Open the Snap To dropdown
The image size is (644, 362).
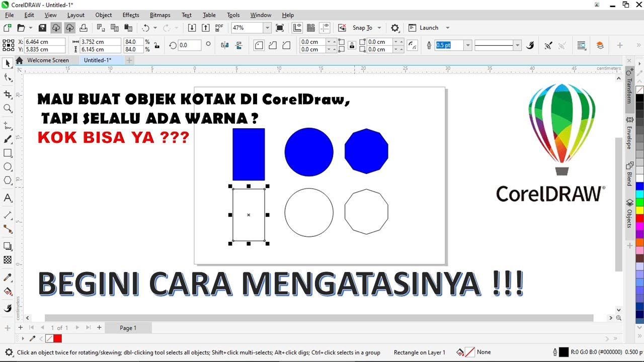379,28
